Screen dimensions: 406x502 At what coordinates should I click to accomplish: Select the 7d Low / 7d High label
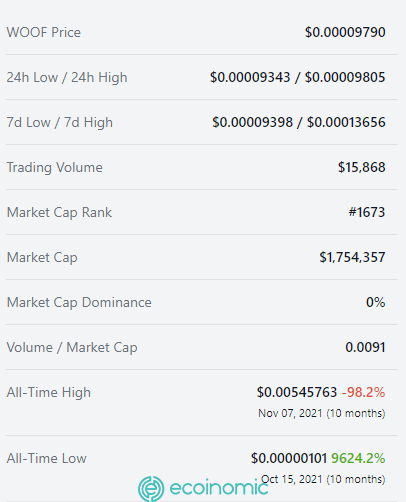60,123
